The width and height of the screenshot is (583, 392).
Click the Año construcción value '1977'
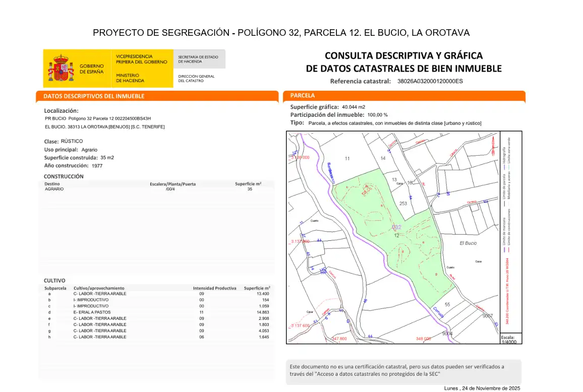[x=97, y=166]
